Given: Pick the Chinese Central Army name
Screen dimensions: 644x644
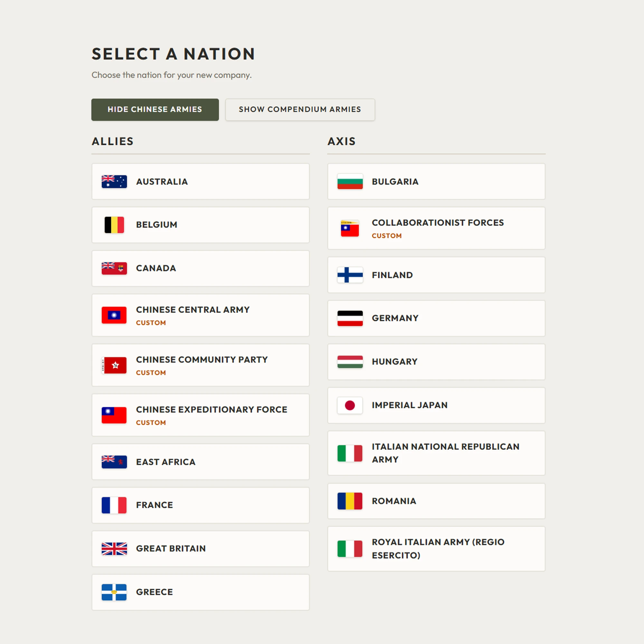Looking at the screenshot, I should click(x=193, y=310).
